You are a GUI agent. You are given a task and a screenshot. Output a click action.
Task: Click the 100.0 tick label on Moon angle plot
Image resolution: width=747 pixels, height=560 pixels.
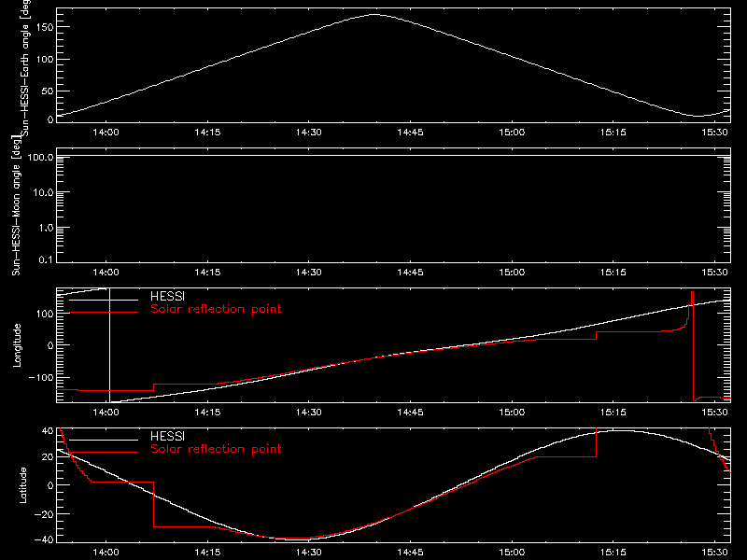point(40,157)
